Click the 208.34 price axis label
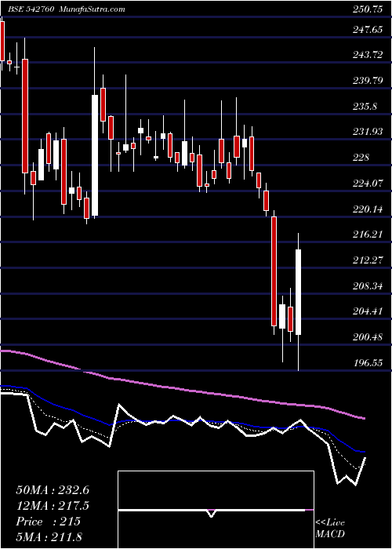The image size is (392, 549). 368,286
